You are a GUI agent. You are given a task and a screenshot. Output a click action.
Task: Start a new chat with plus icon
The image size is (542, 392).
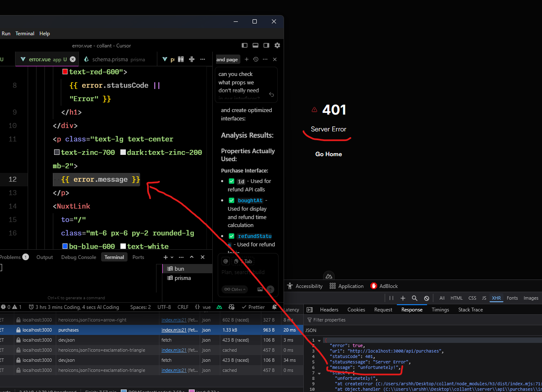247,59
